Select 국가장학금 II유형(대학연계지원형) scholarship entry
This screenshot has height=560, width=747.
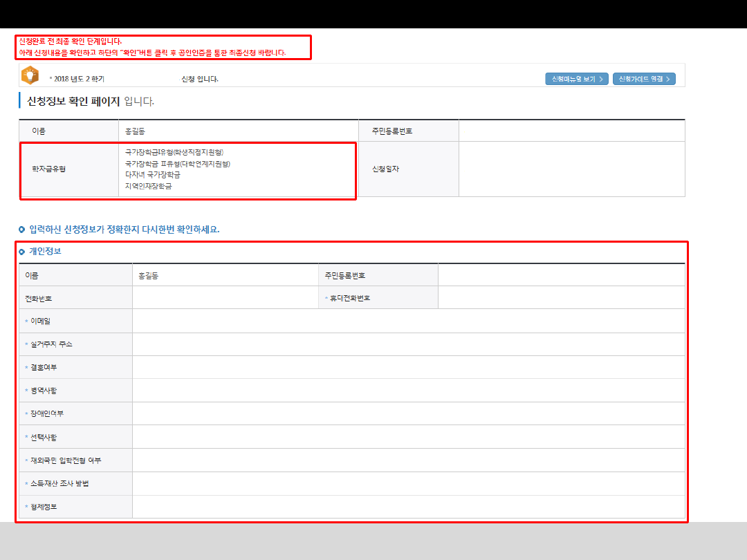pyautogui.click(x=177, y=164)
